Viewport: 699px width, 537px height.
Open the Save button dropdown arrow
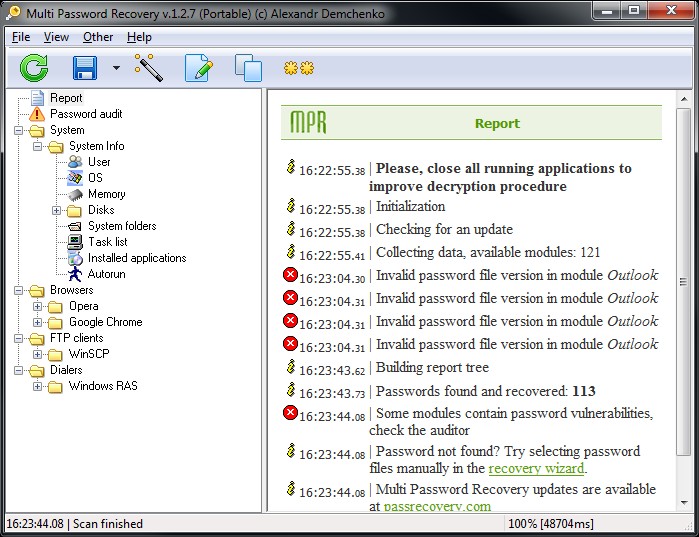click(x=116, y=69)
